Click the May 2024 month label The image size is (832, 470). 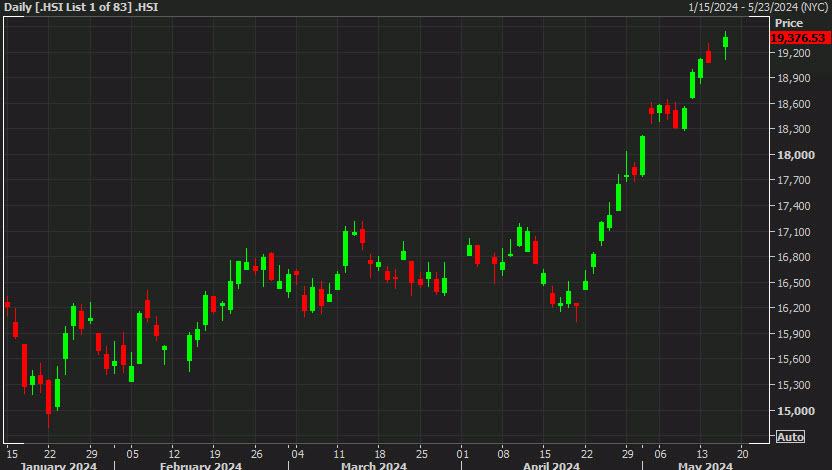pos(705,466)
